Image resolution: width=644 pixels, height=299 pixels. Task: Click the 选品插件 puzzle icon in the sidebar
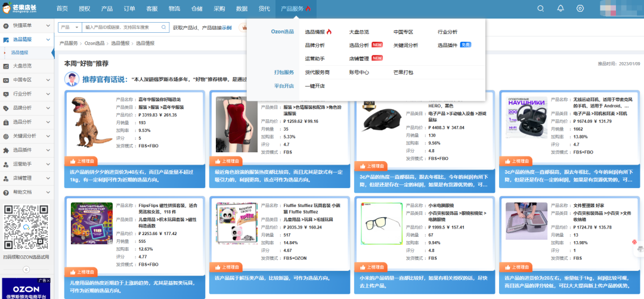pyautogui.click(x=6, y=150)
